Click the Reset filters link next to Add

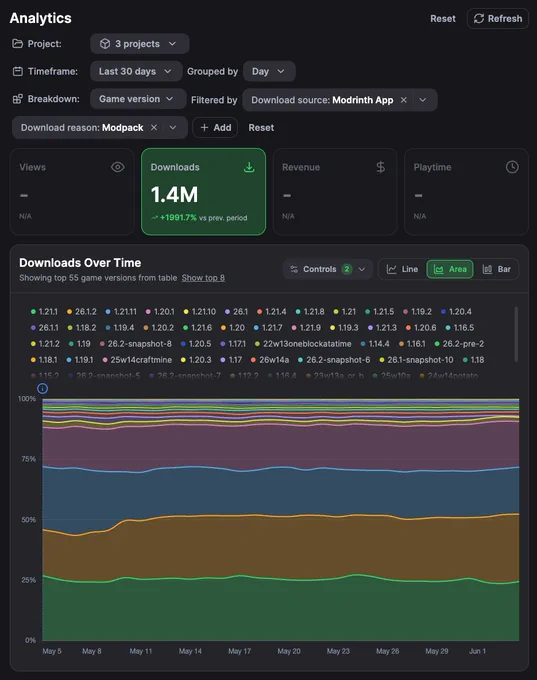pos(261,128)
